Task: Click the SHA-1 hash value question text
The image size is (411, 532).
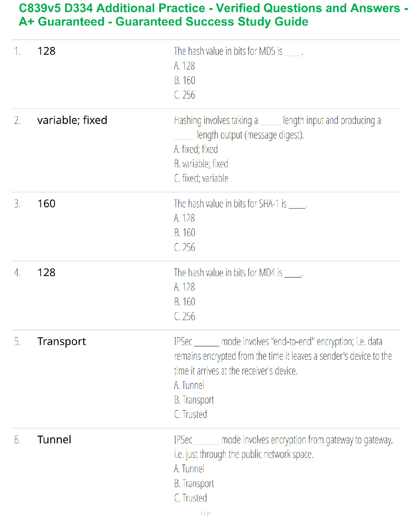Action: pyautogui.click(x=240, y=204)
